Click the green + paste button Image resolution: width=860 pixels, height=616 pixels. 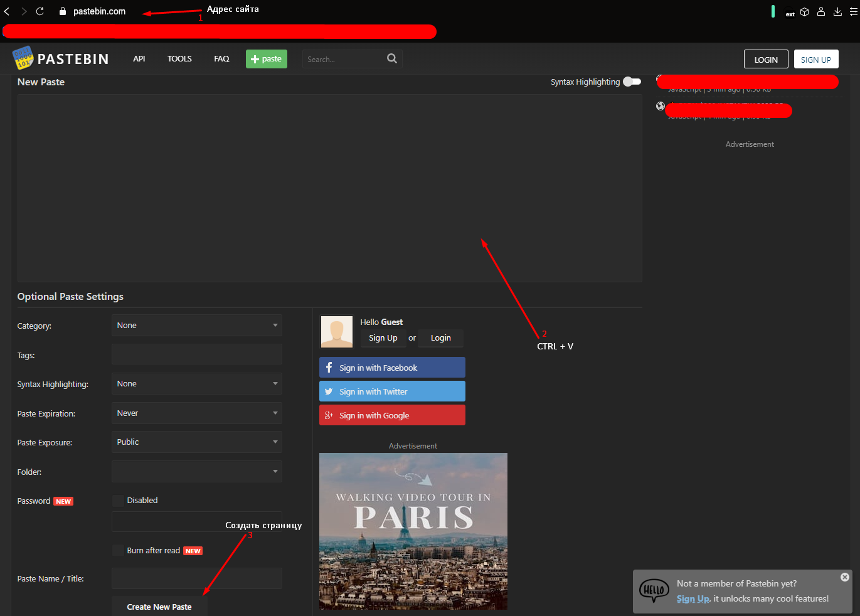tap(267, 59)
